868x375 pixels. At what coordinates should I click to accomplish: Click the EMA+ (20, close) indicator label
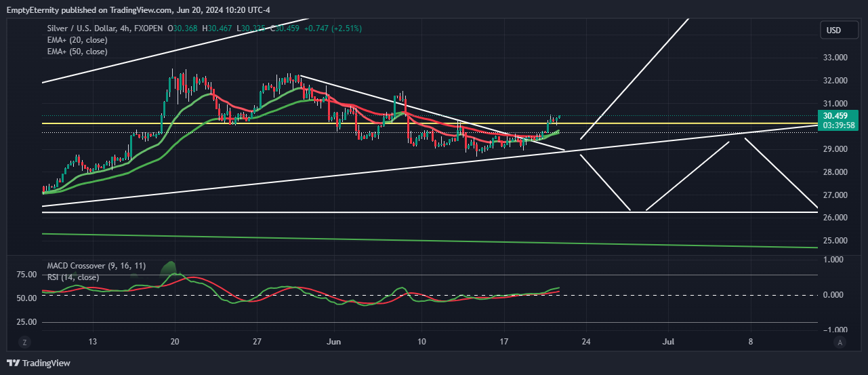[x=77, y=40]
